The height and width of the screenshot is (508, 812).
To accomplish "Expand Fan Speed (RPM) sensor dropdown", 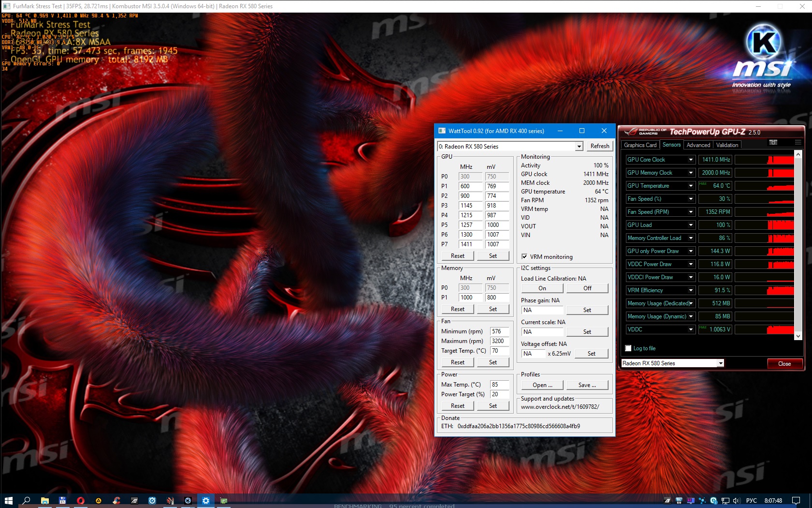I will (x=691, y=212).
